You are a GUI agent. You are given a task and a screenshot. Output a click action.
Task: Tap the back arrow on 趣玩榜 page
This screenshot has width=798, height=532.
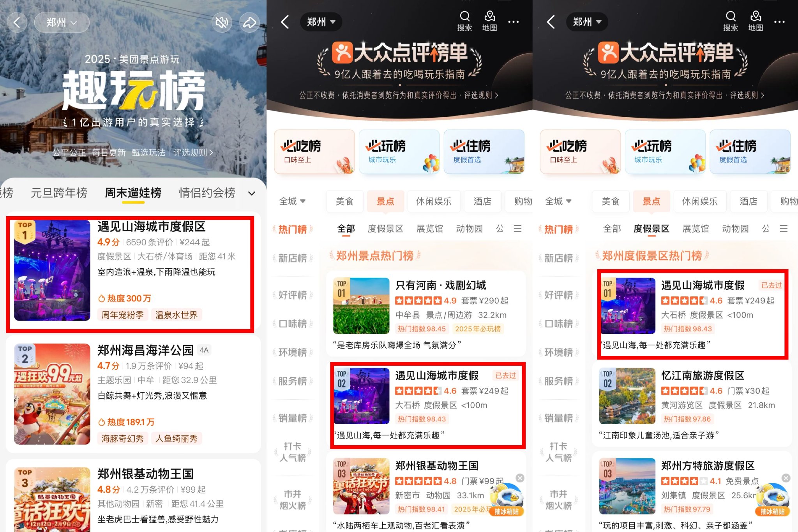[17, 23]
